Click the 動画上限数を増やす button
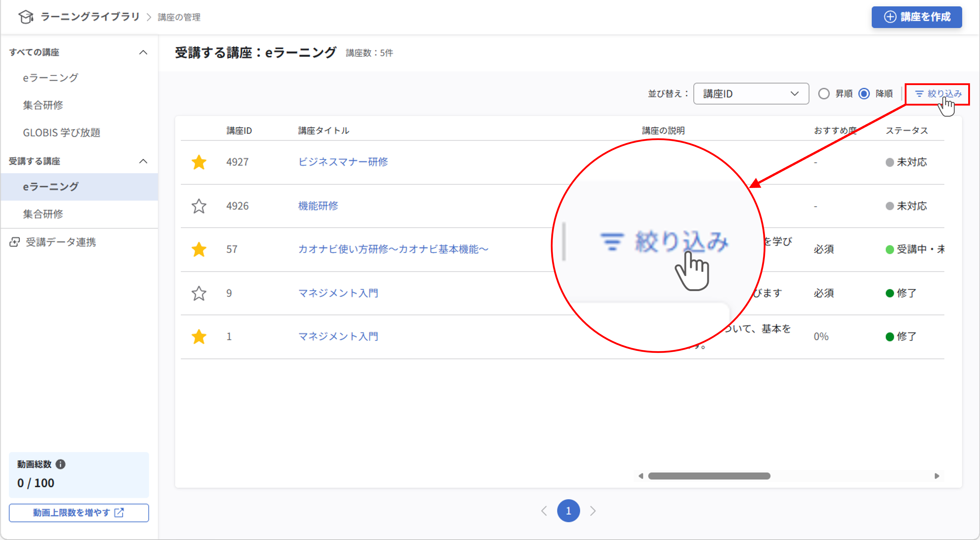This screenshot has height=540, width=980. click(79, 513)
